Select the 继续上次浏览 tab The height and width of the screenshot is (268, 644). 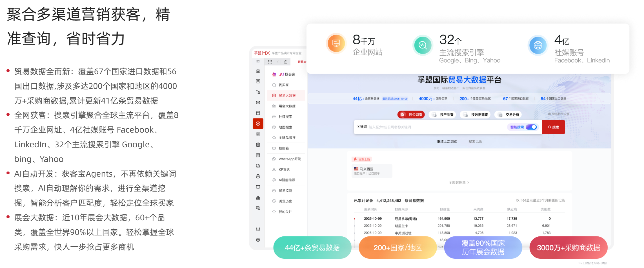(447, 141)
